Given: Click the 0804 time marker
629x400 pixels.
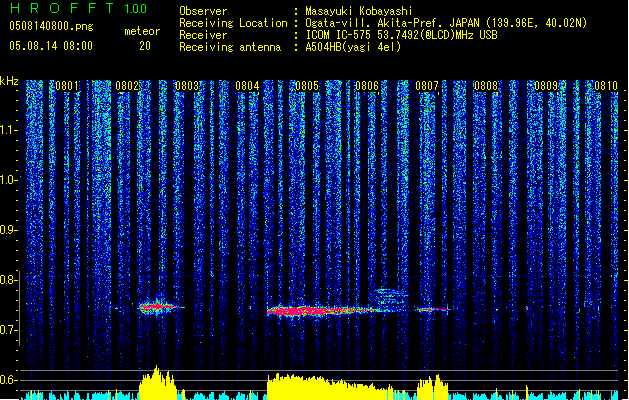Looking at the screenshot, I should point(247,86).
